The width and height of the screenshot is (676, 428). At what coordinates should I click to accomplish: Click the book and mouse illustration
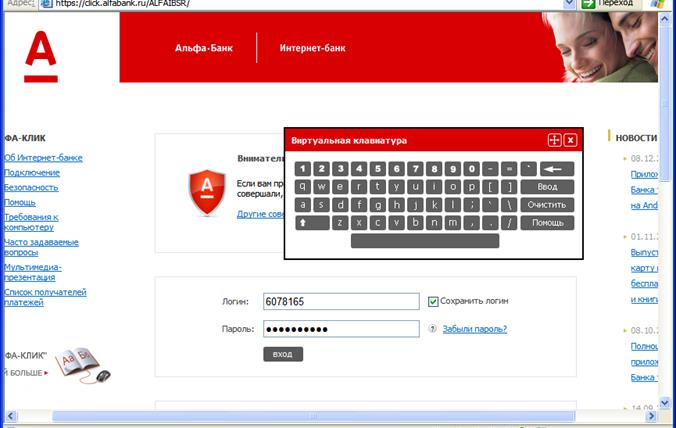[x=83, y=366]
